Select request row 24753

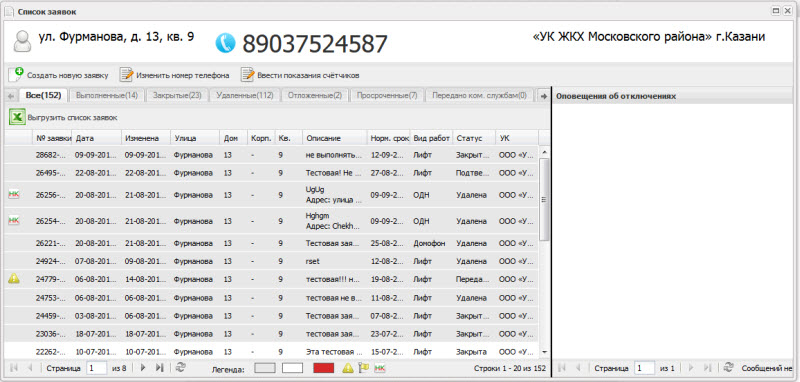coord(271,298)
